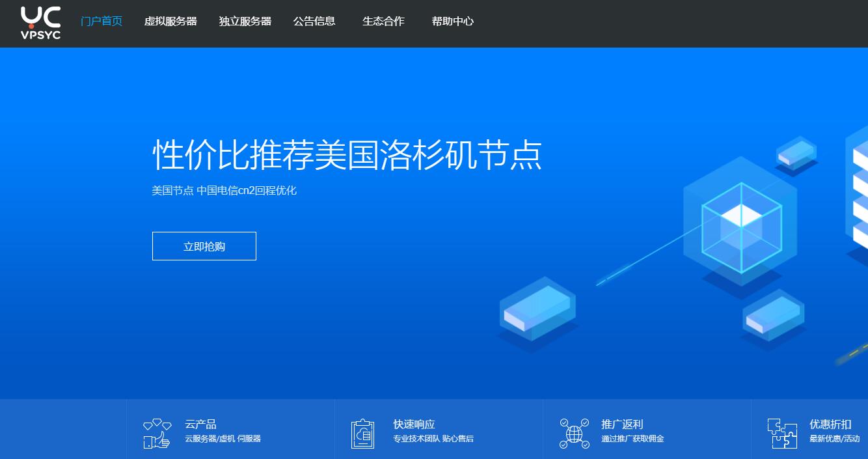868x459 pixels.
Task: Go to 公告信息 page
Action: (314, 21)
